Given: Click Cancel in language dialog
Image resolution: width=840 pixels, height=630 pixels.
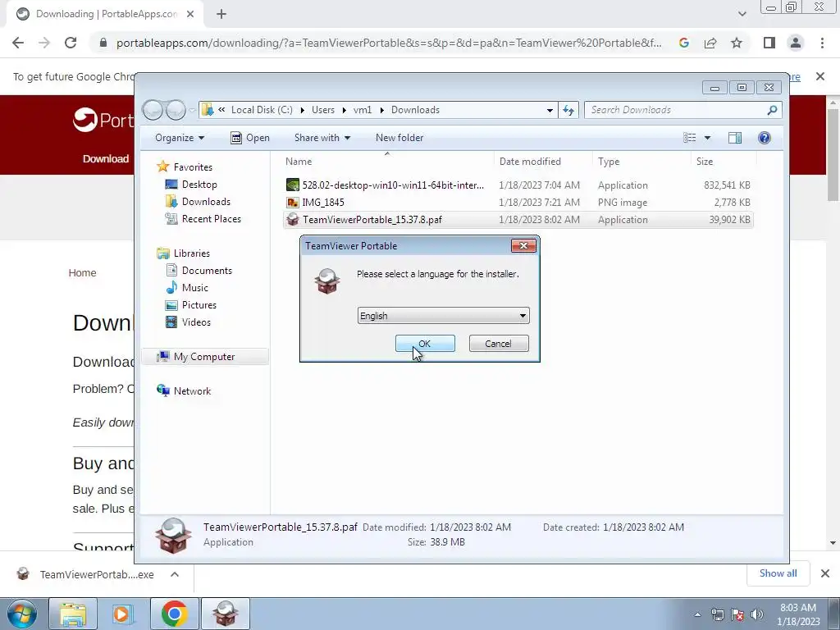Looking at the screenshot, I should tap(498, 344).
